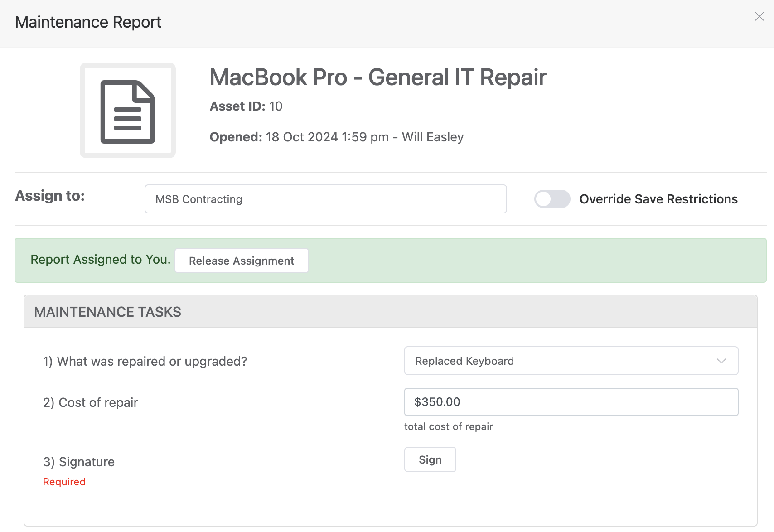Click the MacBook Pro - General IT Repair title

pos(377,77)
